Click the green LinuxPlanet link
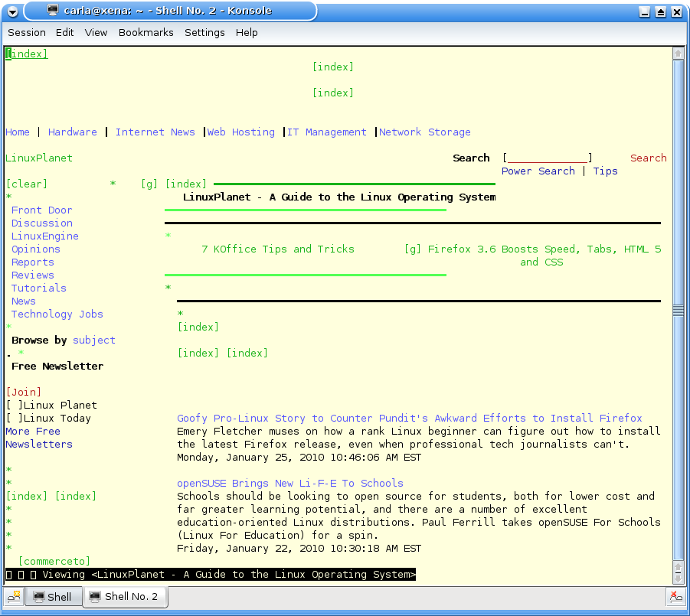The height and width of the screenshot is (616, 690). point(39,158)
